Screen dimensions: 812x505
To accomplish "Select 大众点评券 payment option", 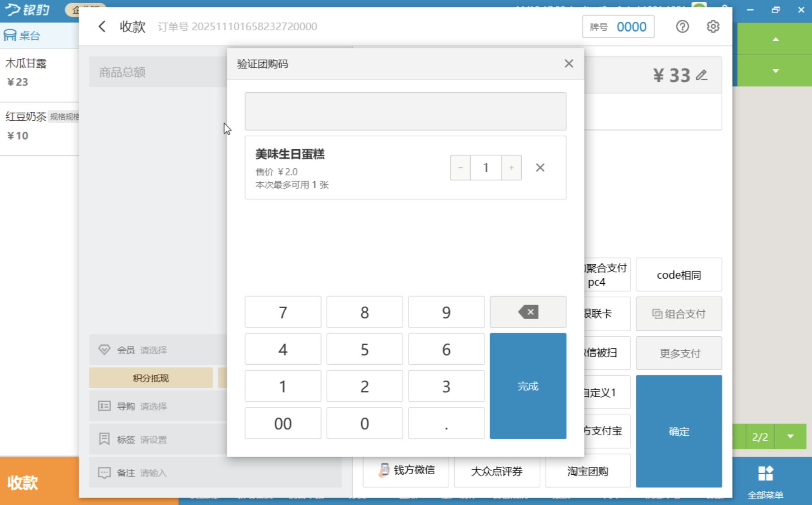I will 496,471.
